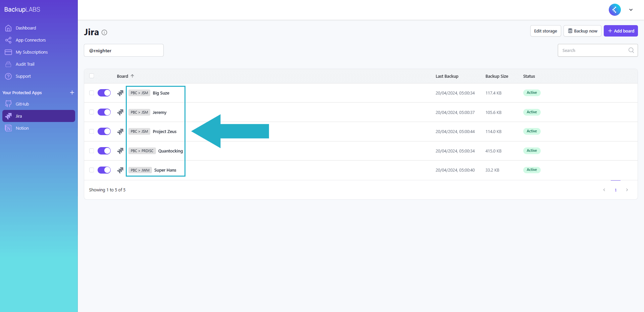
Task: Go to previous page arrow
Action: click(604, 190)
